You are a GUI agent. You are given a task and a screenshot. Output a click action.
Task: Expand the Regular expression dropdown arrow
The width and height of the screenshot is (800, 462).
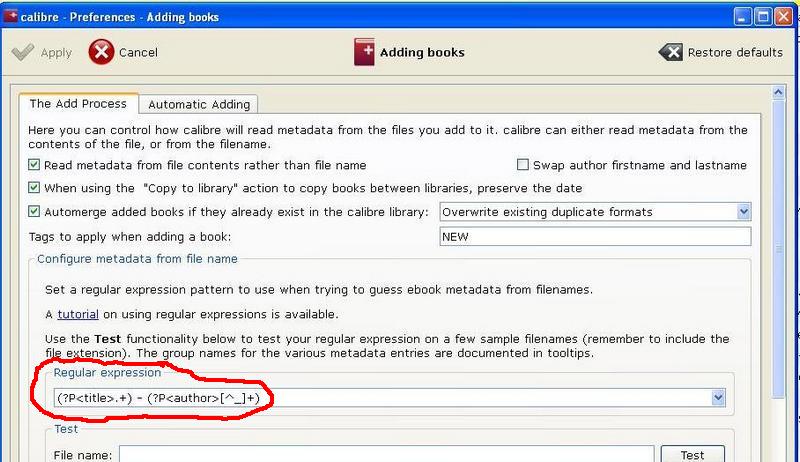click(x=718, y=398)
